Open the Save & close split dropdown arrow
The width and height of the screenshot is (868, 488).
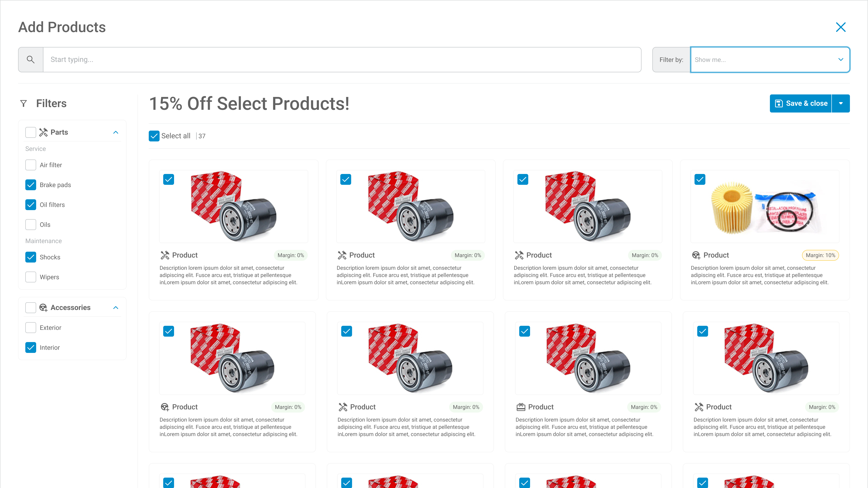click(841, 103)
